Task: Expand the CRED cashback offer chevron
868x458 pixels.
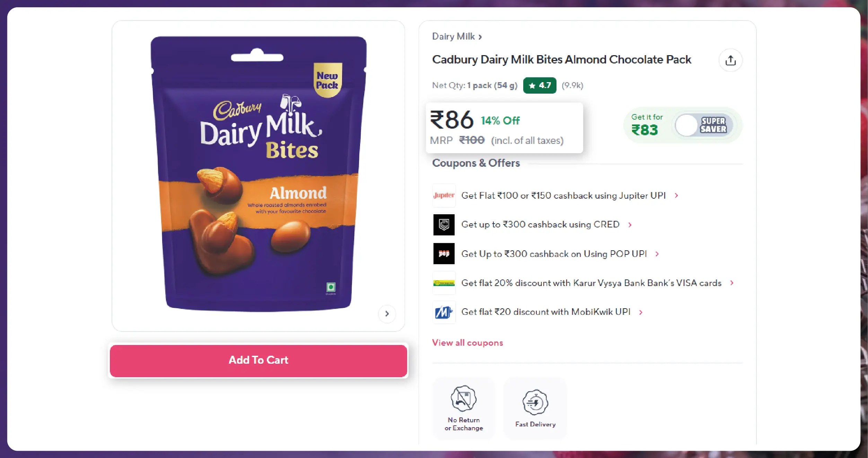Action: 630,225
